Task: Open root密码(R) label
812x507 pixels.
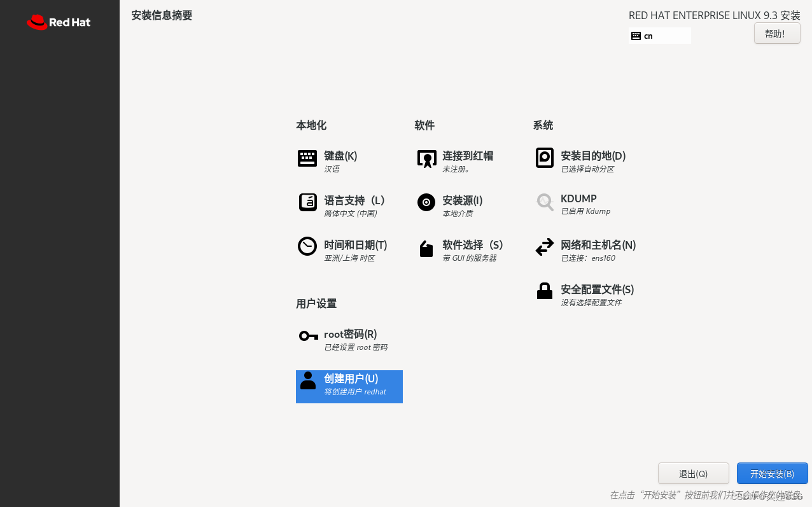Action: pos(351,334)
